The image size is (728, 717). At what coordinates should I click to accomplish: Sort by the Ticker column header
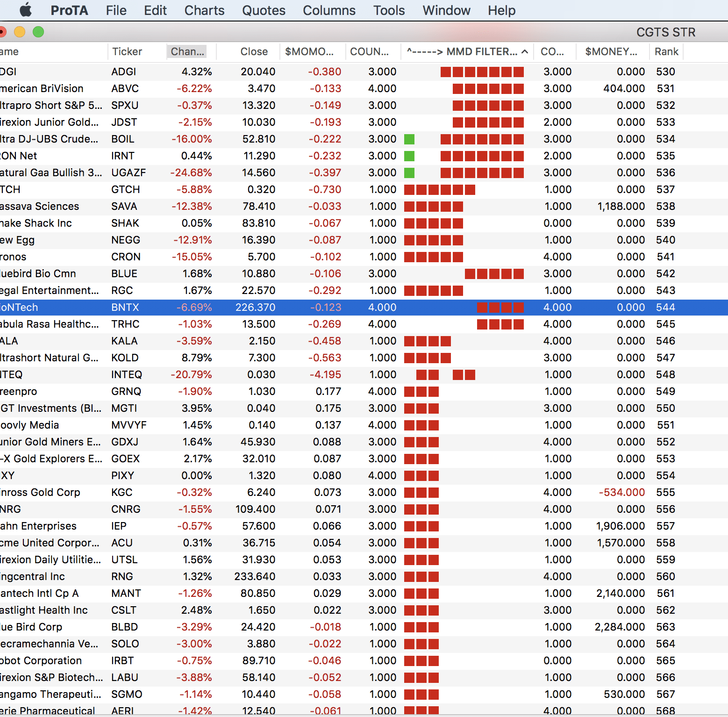[127, 52]
